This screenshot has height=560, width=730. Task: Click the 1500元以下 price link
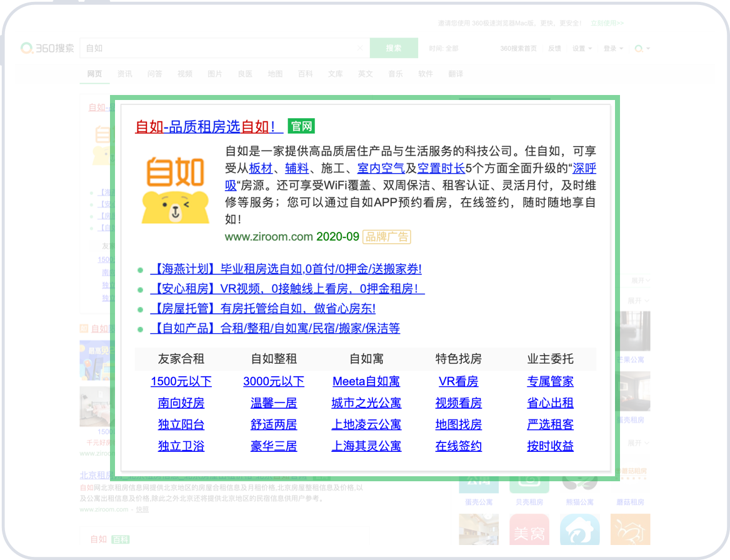[x=181, y=381]
